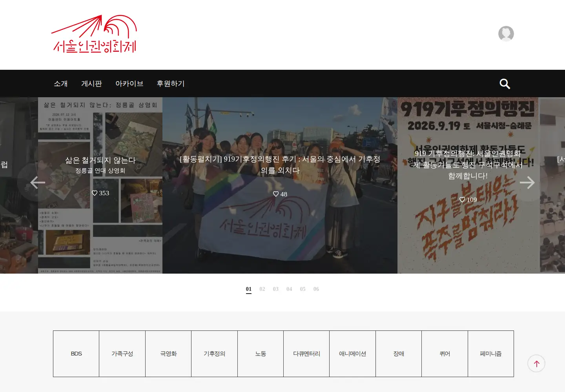
Task: Open the 게시판 menu
Action: [x=91, y=83]
